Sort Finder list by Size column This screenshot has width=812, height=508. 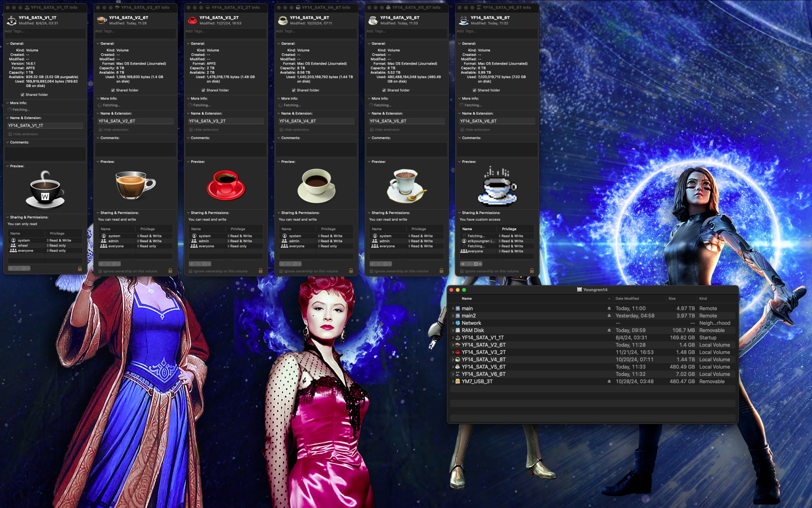pos(672,299)
